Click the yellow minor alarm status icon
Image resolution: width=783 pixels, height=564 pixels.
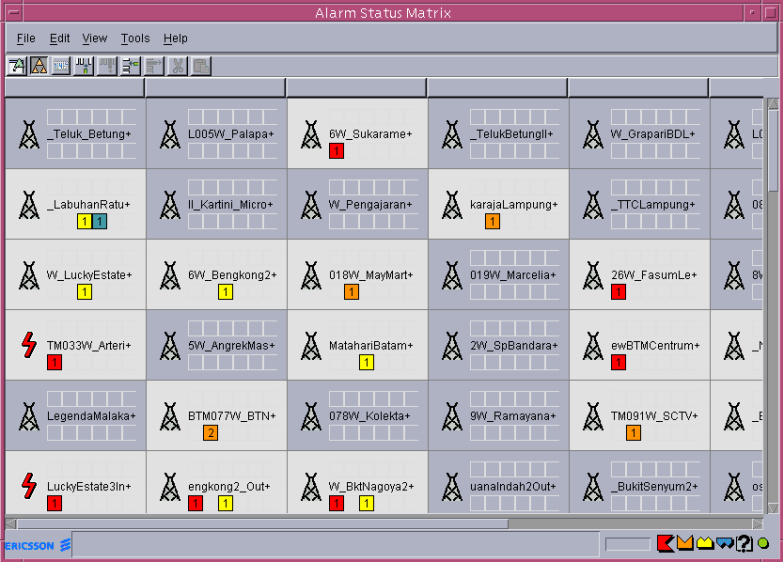coord(705,543)
